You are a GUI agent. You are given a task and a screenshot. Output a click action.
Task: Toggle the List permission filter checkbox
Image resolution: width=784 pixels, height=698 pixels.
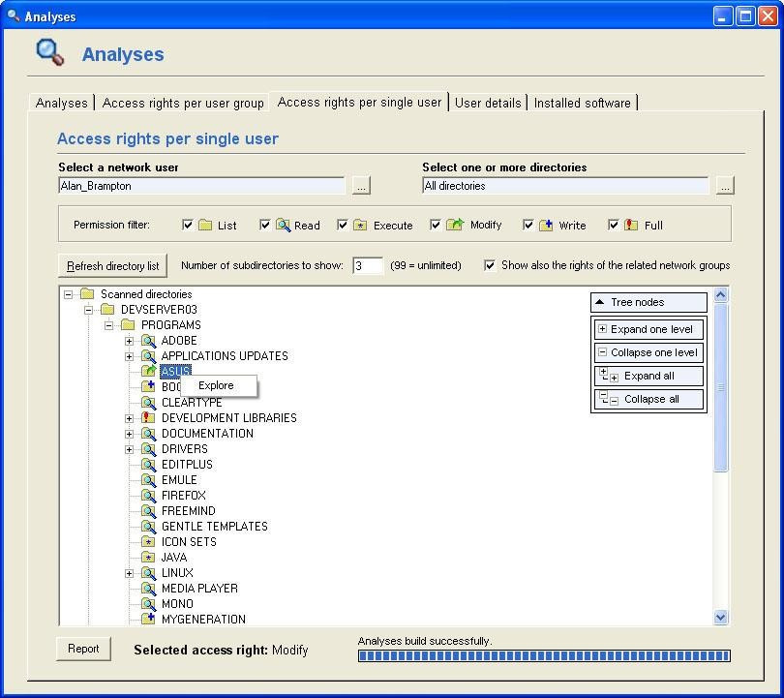(188, 225)
